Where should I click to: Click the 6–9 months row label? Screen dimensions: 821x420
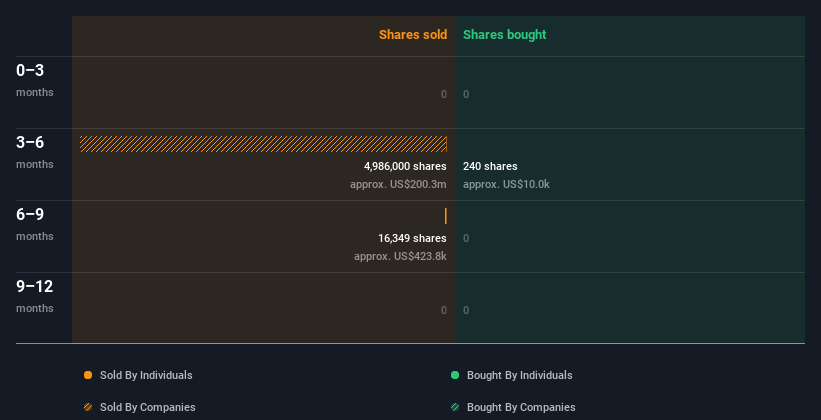[x=35, y=224]
